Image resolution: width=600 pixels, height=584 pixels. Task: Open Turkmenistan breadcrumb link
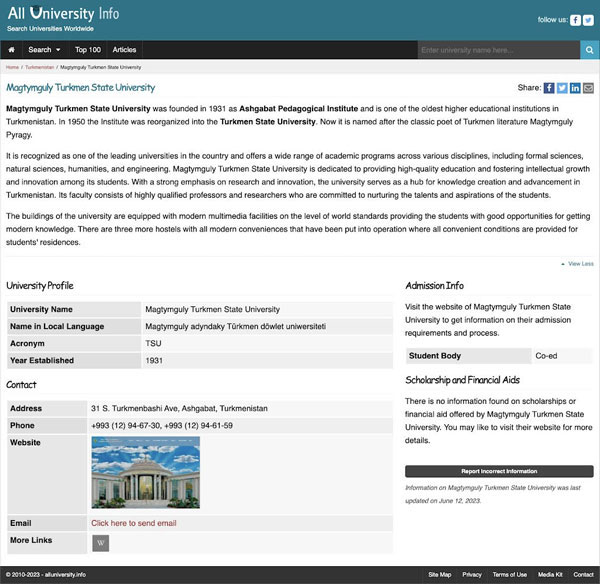click(x=39, y=67)
